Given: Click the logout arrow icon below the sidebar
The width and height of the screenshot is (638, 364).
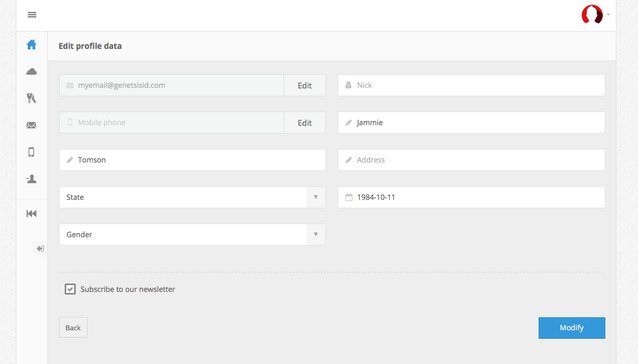Looking at the screenshot, I should pos(40,249).
